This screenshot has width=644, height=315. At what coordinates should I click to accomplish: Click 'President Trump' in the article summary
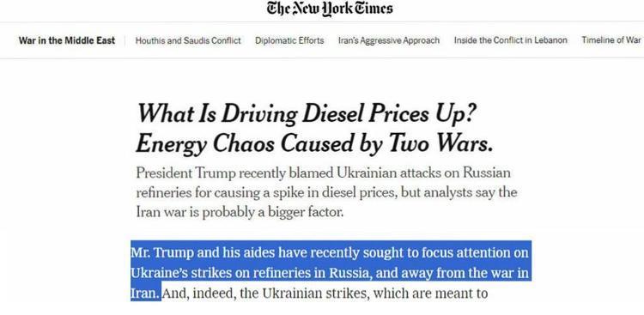pos(186,173)
